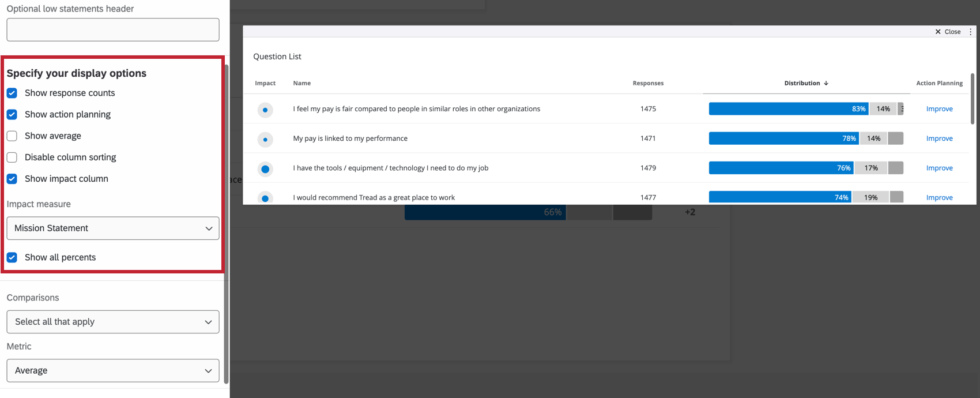Click the Impact dot beside the Tread recommendation statement
This screenshot has width=980, height=398.
265,198
